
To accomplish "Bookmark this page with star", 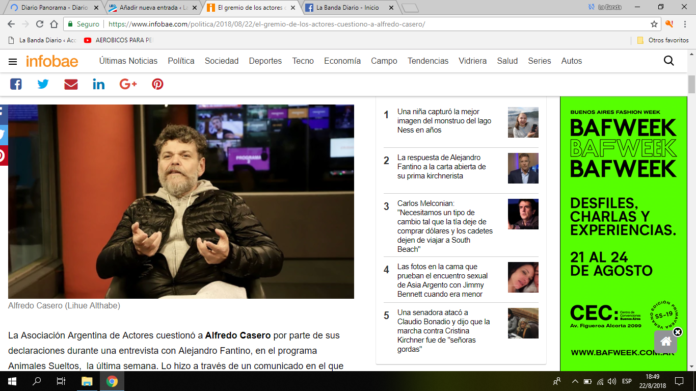I will 654,24.
